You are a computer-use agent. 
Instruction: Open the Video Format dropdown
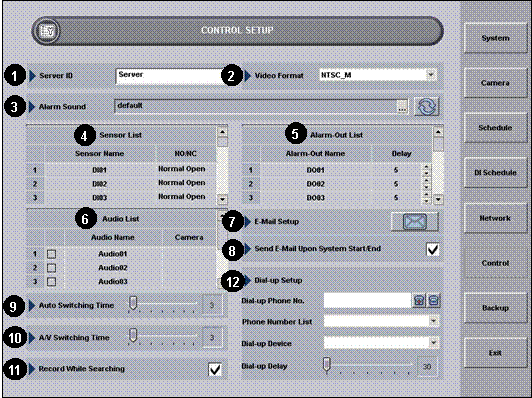(x=431, y=75)
